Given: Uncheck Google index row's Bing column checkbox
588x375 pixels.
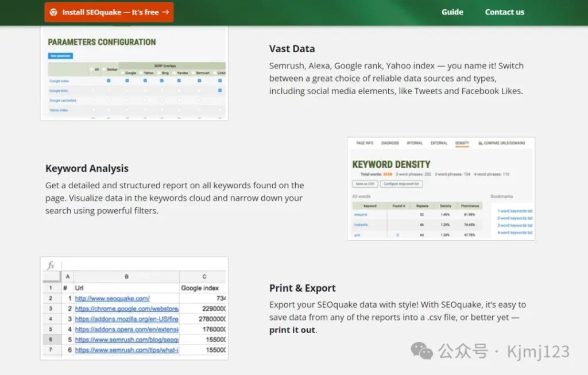Looking at the screenshot, I should (161, 80).
